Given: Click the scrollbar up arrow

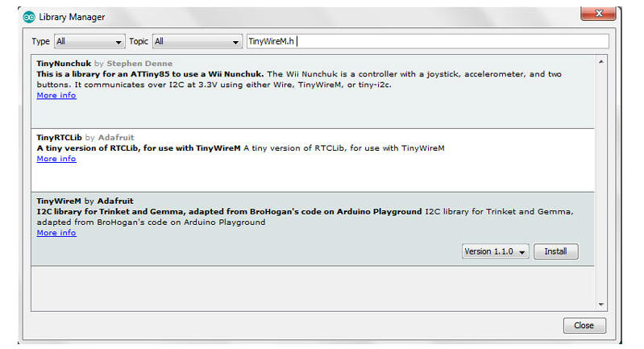Looking at the screenshot, I should coord(600,61).
